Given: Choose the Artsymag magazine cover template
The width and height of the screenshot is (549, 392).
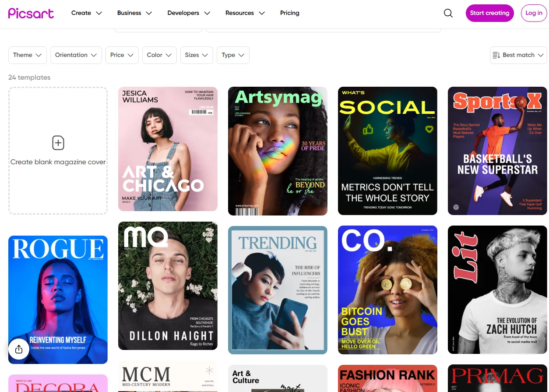Looking at the screenshot, I should (x=278, y=151).
